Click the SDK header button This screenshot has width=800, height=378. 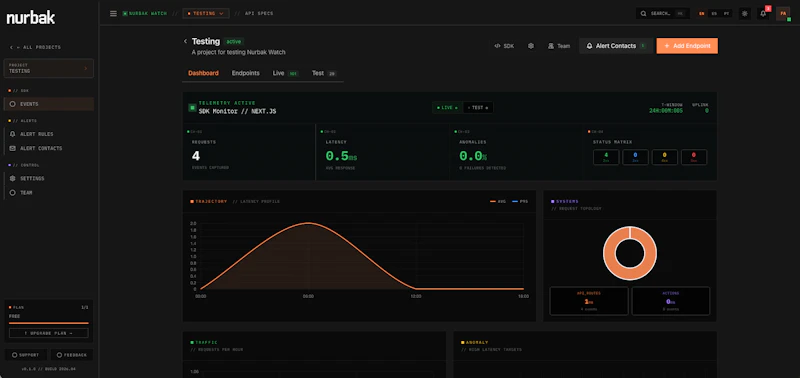[504, 46]
